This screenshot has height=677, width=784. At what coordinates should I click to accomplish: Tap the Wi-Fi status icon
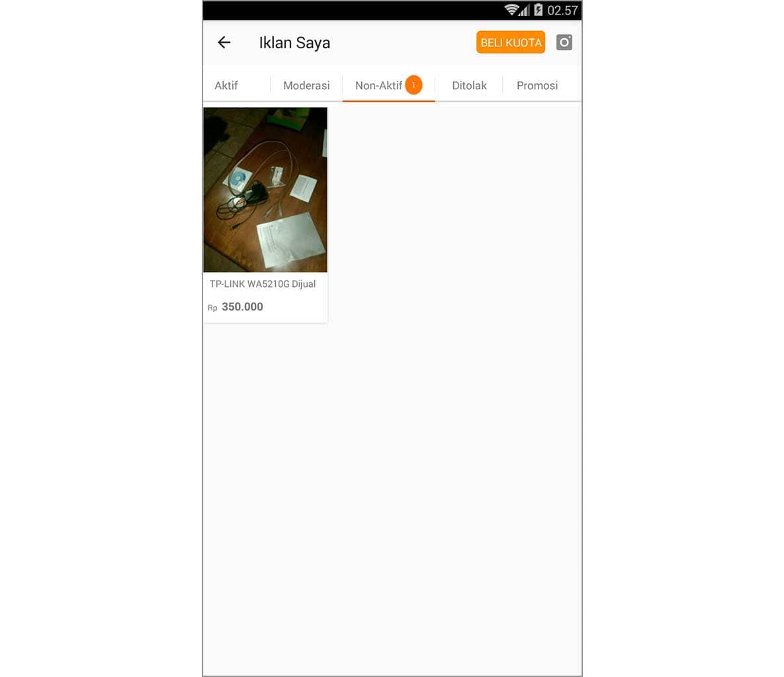pos(511,10)
